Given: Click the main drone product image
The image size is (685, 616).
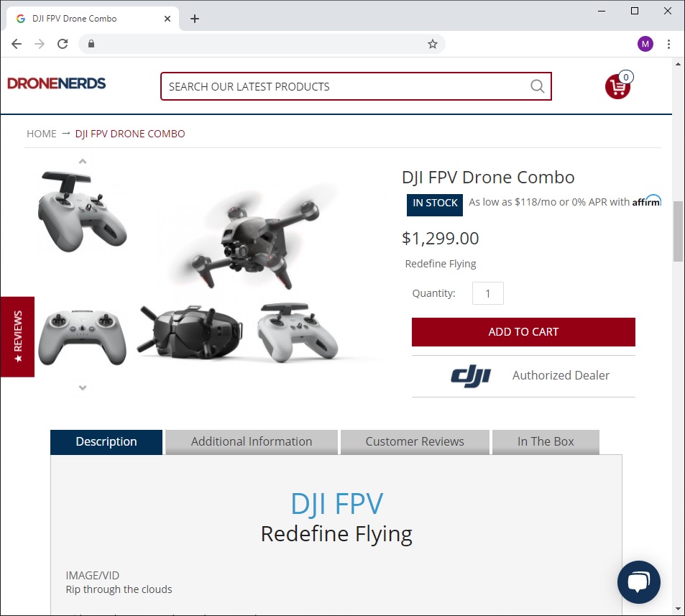Looking at the screenshot, I should (x=256, y=238).
